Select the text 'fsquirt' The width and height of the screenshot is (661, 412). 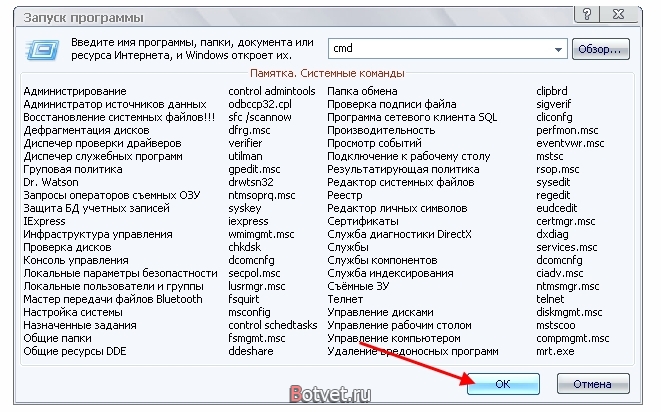[x=244, y=299]
